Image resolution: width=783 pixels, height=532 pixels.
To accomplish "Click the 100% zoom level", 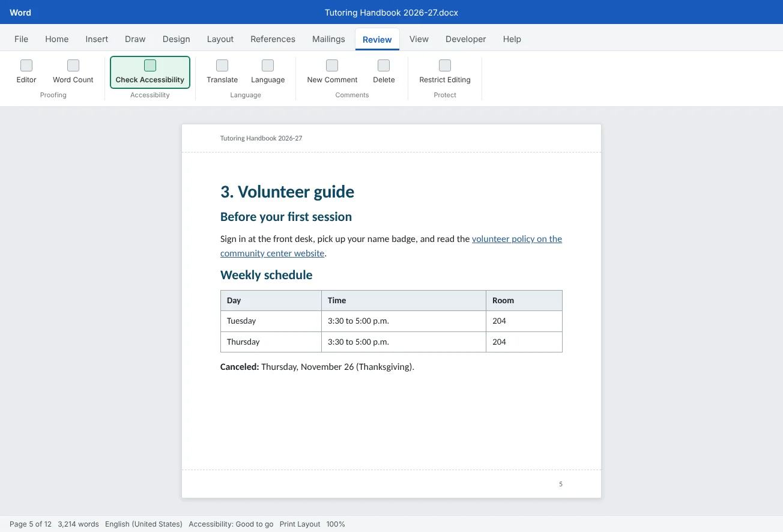I will (x=336, y=524).
